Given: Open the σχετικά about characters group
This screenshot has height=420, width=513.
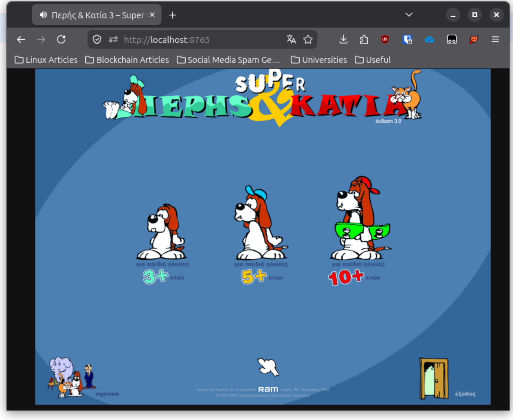Looking at the screenshot, I should coord(72,377).
